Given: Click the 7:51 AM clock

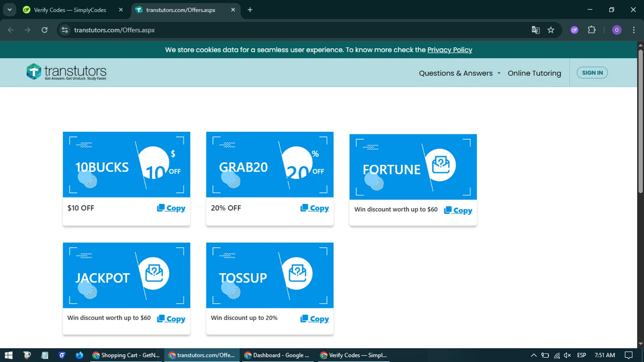Looking at the screenshot, I should (x=605, y=355).
